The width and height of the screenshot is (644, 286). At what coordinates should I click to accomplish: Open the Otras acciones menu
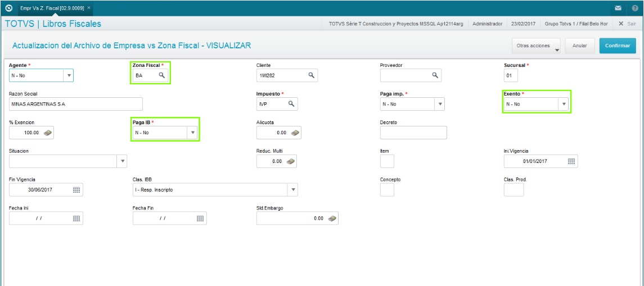click(x=537, y=46)
